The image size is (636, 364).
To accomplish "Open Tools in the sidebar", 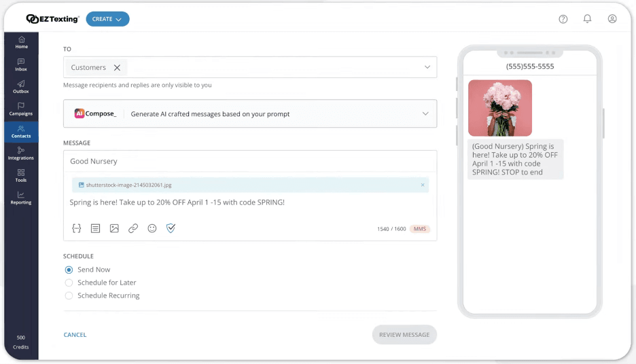I will (21, 176).
